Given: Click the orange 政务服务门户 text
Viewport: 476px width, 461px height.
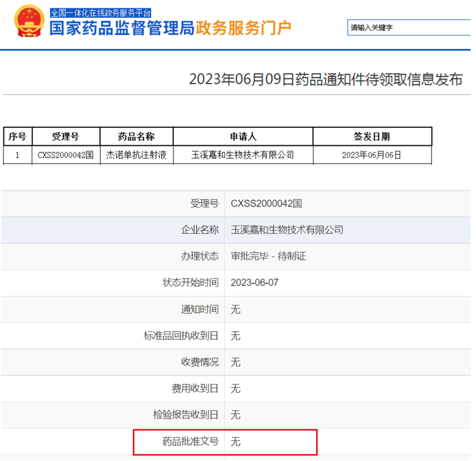Looking at the screenshot, I should point(243,28).
